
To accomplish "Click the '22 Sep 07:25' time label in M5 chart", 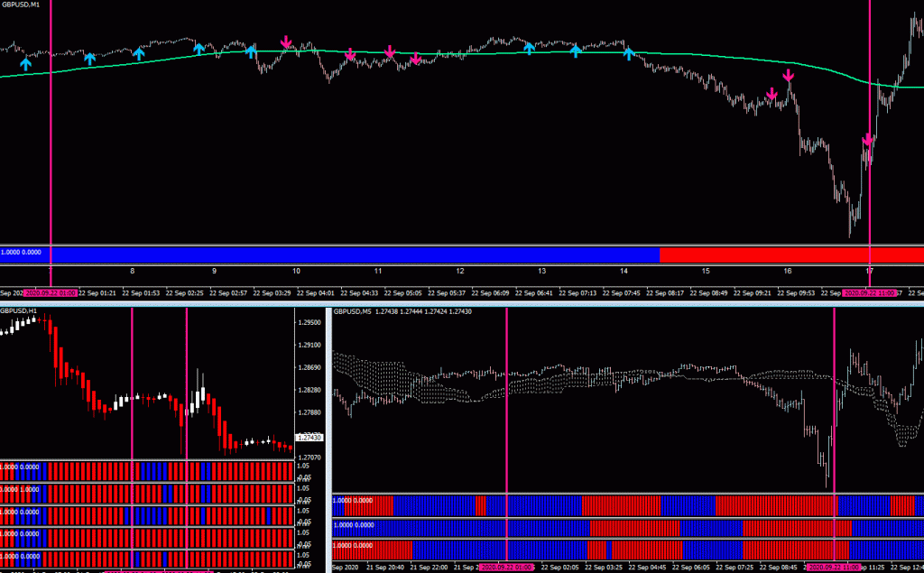I will (735, 567).
